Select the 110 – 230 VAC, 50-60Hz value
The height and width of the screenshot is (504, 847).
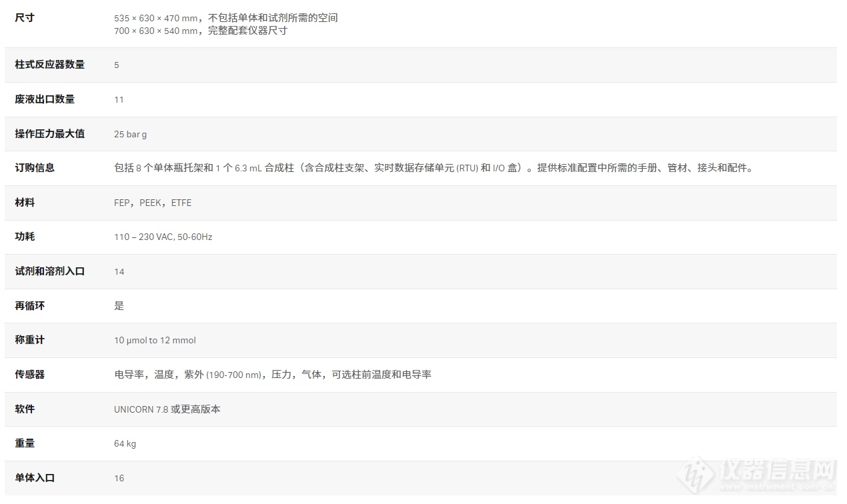pos(163,237)
